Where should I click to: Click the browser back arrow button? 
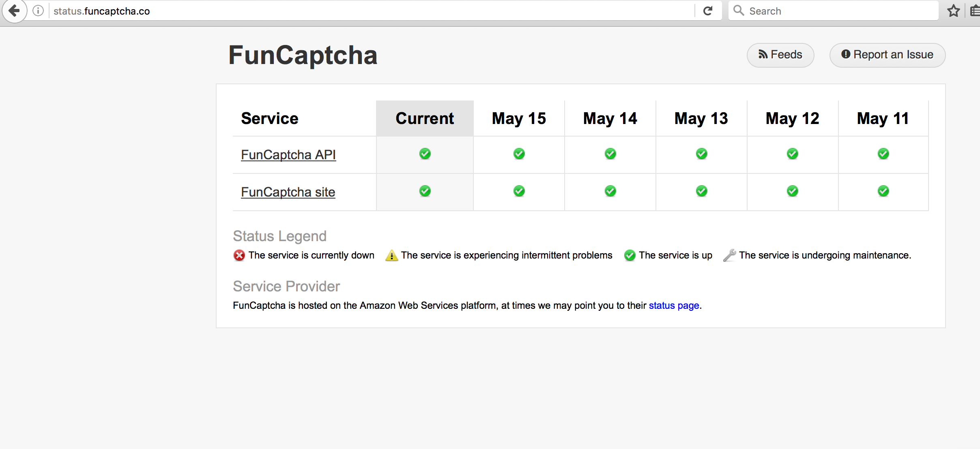tap(14, 11)
